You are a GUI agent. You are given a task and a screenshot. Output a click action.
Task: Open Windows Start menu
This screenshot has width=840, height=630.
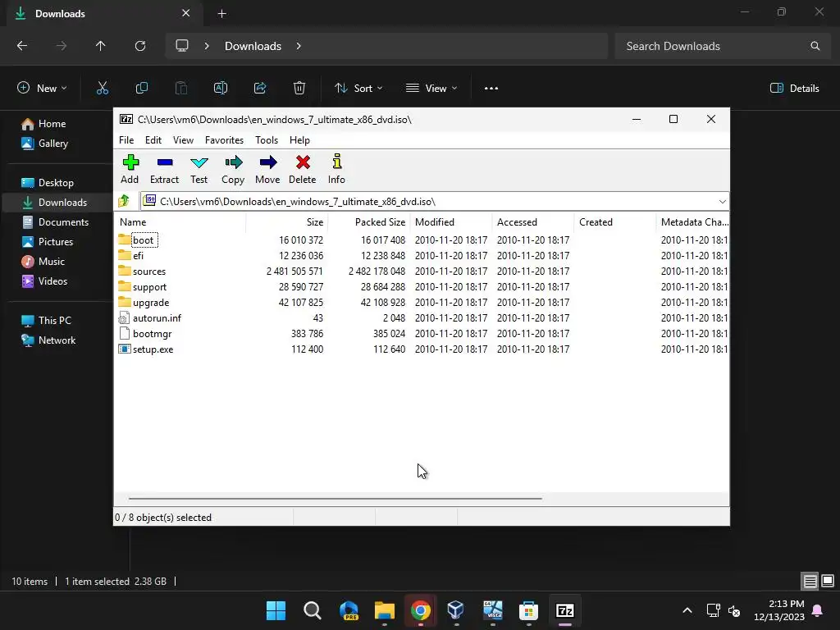pos(276,610)
